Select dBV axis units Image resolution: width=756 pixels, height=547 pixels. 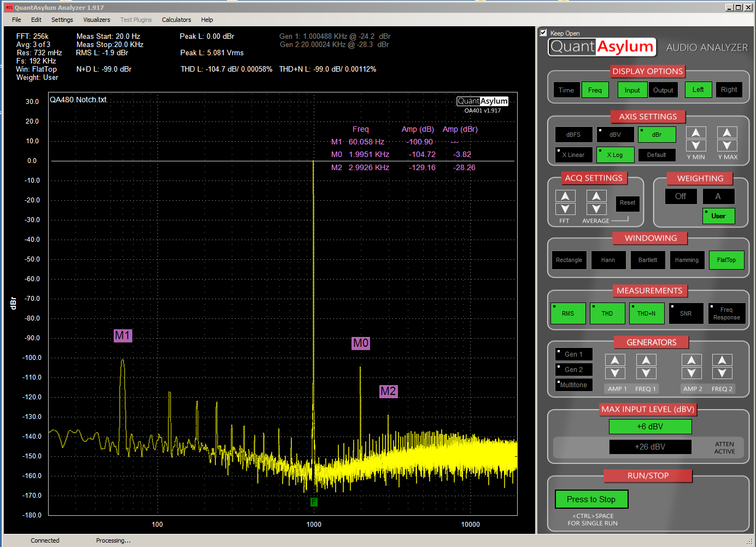click(616, 135)
